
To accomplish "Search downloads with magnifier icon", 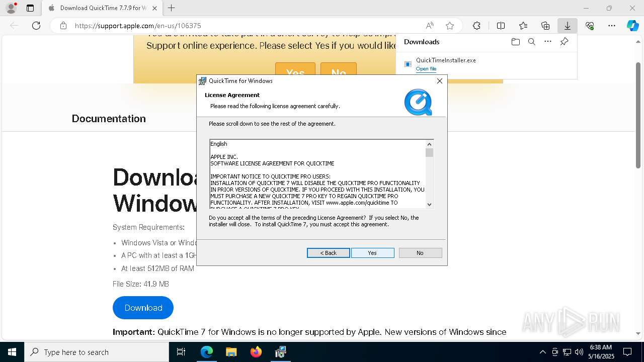I will coord(532,42).
